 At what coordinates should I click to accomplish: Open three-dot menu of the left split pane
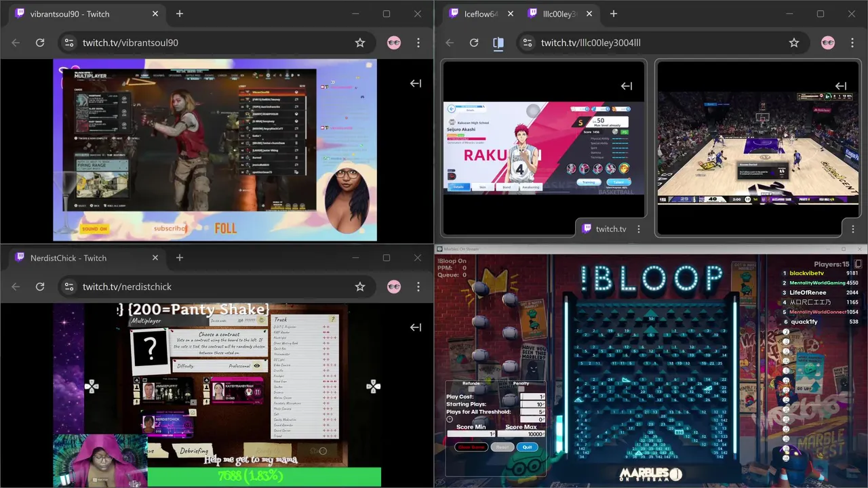(638, 229)
